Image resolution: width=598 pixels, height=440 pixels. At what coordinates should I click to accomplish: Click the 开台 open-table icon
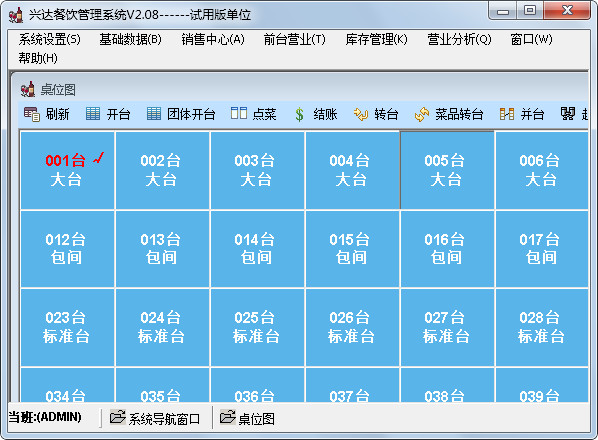(x=93, y=114)
